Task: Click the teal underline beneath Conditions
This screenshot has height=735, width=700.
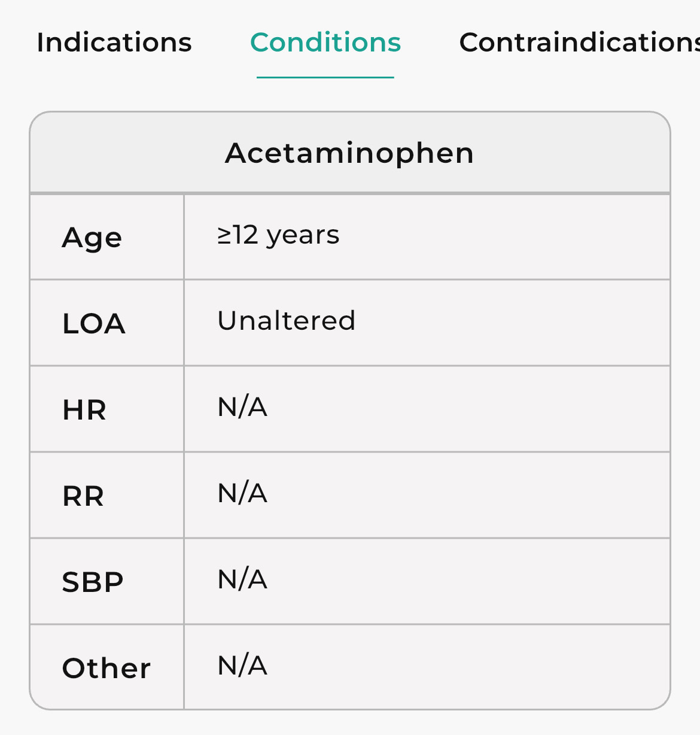Action: point(325,77)
